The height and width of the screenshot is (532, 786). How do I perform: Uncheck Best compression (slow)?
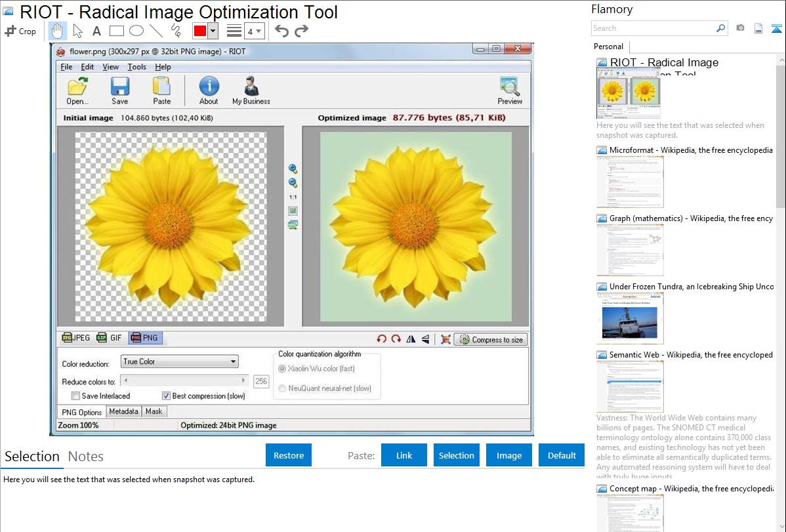166,396
